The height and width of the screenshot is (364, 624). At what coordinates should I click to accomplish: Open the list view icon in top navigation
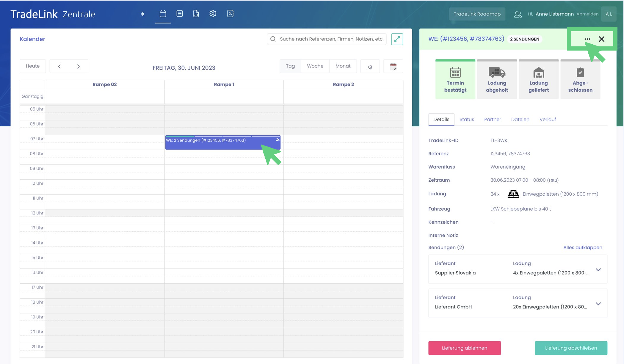[x=179, y=14]
